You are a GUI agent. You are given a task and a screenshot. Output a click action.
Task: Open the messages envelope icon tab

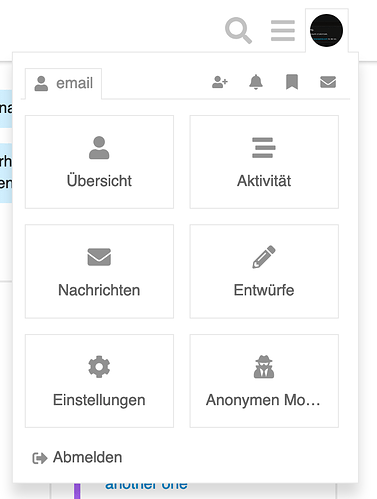[328, 82]
